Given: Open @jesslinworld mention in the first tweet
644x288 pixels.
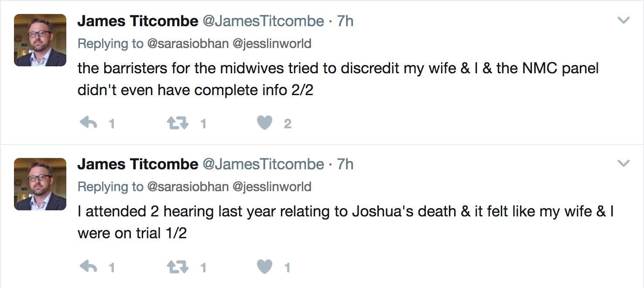Looking at the screenshot, I should coord(272,44).
